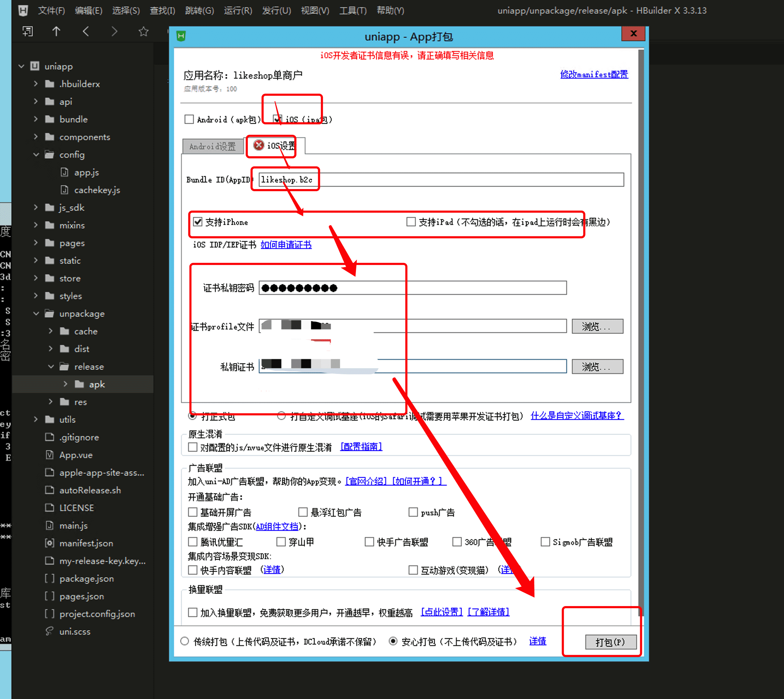Image resolution: width=784 pixels, height=699 pixels.
Task: Open the 工具(T) menu
Action: click(x=353, y=10)
